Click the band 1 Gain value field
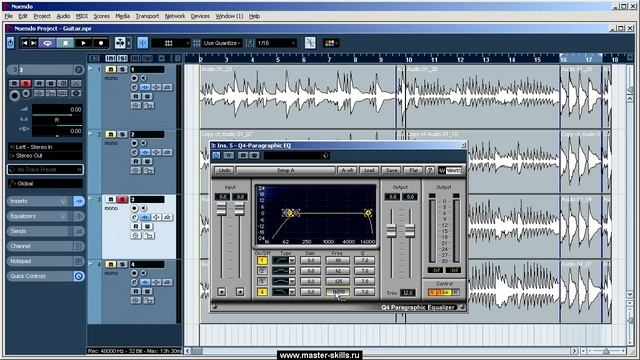Image resolution: width=640 pixels, height=360 pixels. click(x=311, y=260)
